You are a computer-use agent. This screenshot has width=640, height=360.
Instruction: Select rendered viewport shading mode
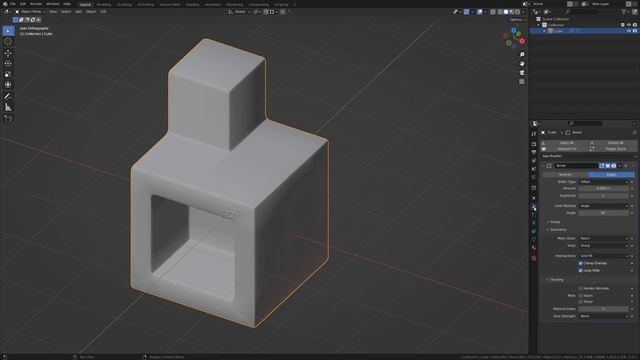coord(518,12)
